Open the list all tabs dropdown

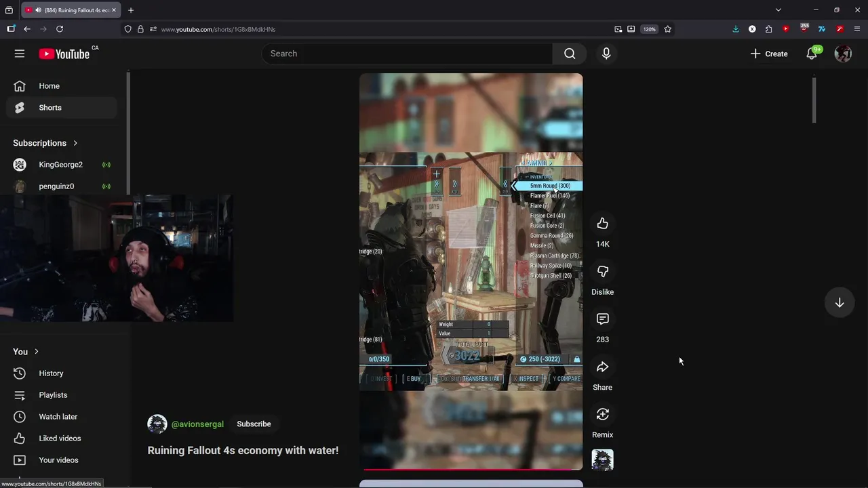[x=778, y=10]
